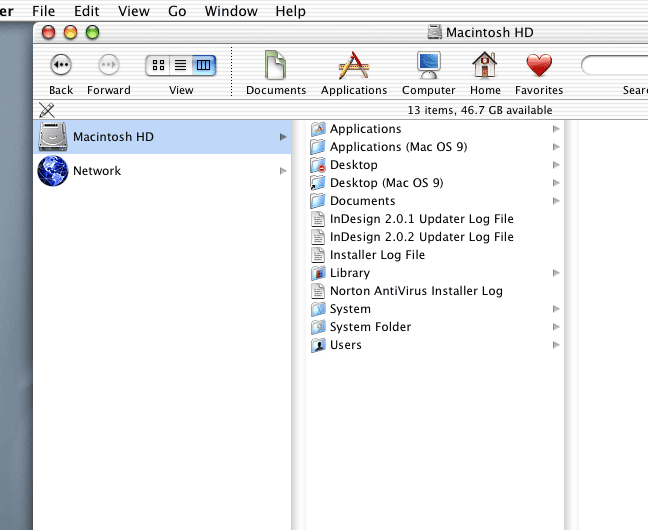This screenshot has height=530, width=648.
Task: Expand the System folder arrow
Action: tap(556, 309)
